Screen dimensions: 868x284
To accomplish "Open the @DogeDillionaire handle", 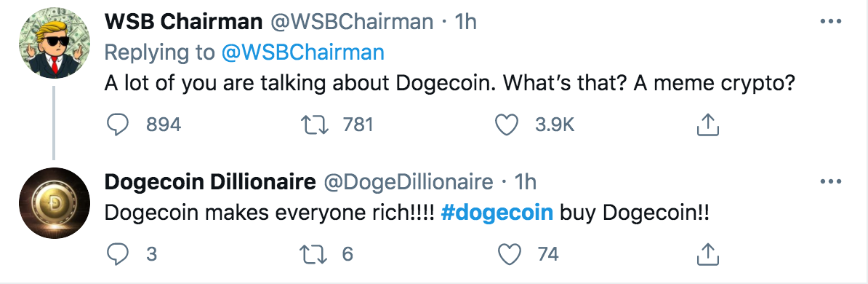I will (407, 182).
